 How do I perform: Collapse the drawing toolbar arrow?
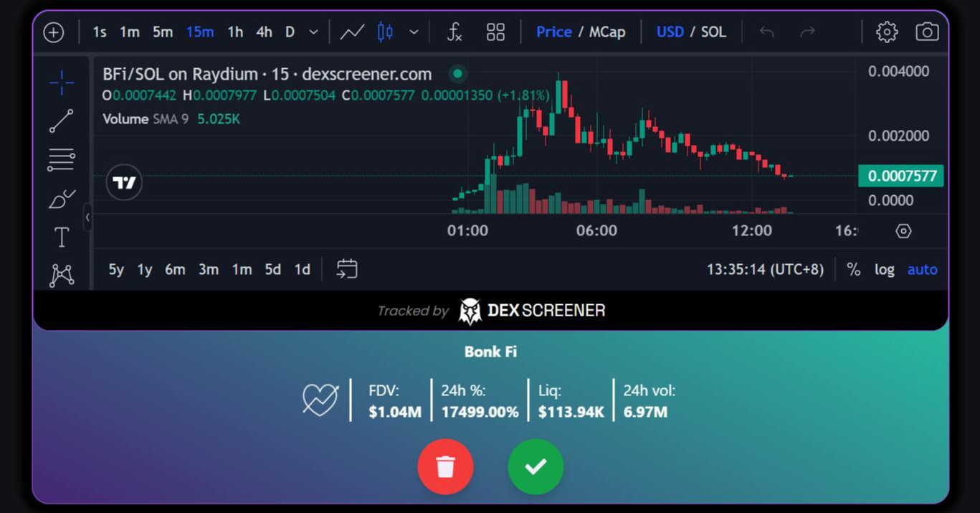tap(87, 217)
